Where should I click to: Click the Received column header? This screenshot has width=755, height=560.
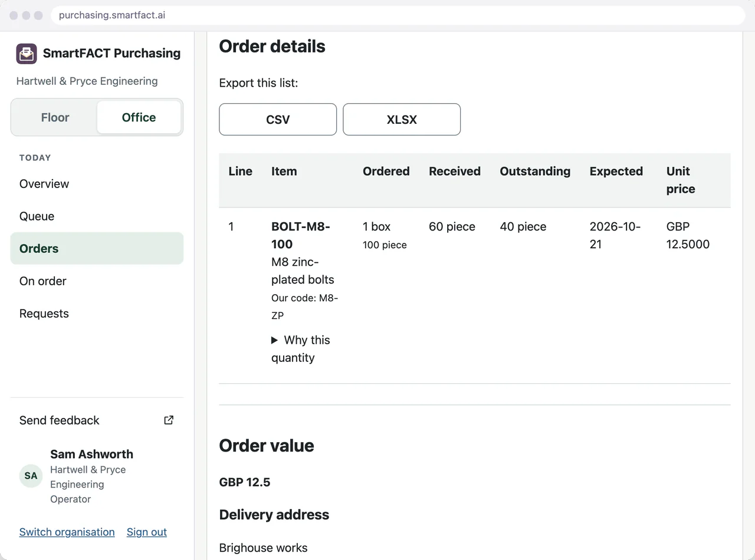pos(455,172)
